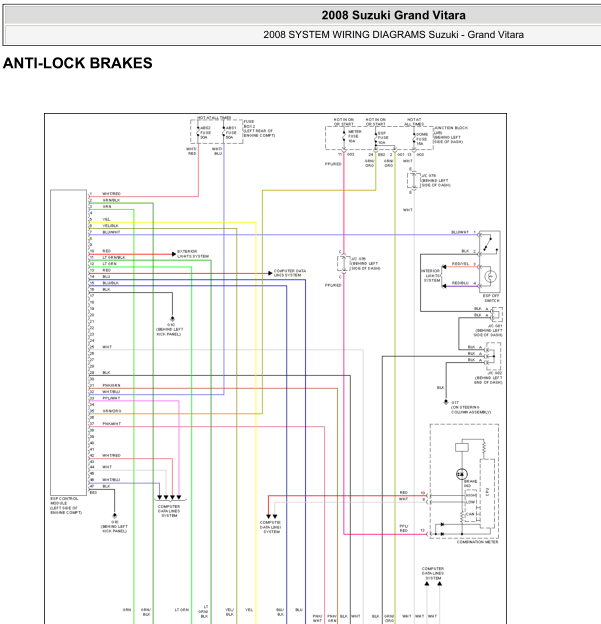
Task: Click the brake indicator lamp in combination meter
Action: pos(461,474)
